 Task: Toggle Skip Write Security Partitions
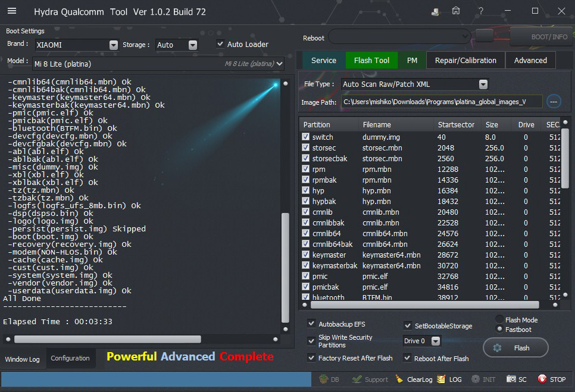[x=311, y=341]
